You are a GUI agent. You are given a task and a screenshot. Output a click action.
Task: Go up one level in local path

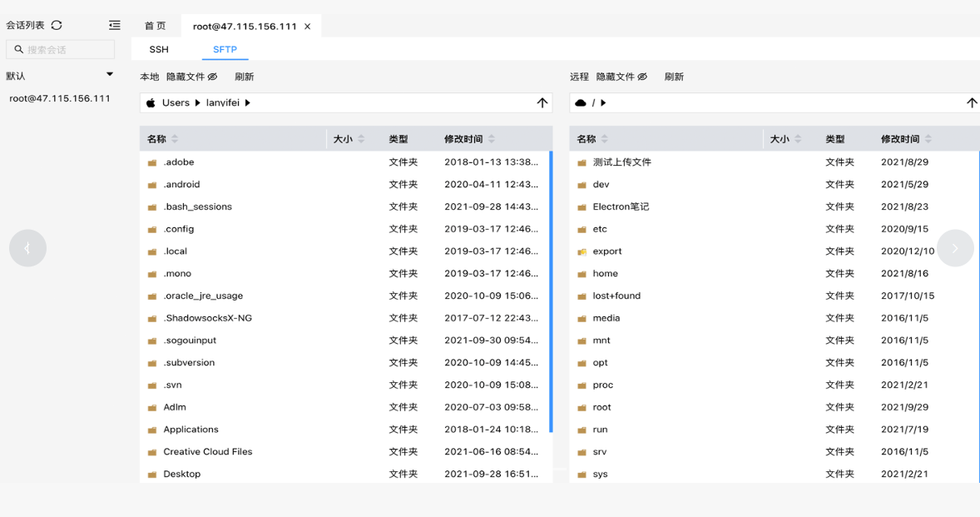542,103
